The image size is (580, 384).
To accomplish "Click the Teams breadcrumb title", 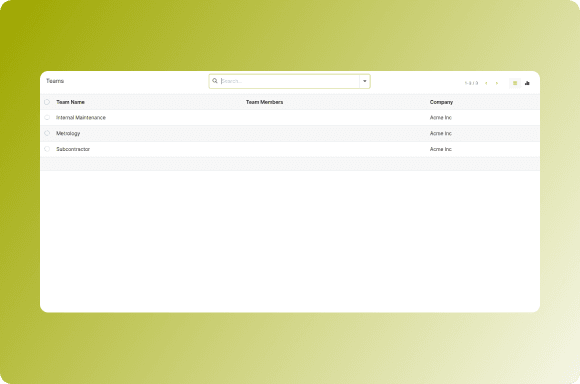I will [55, 81].
